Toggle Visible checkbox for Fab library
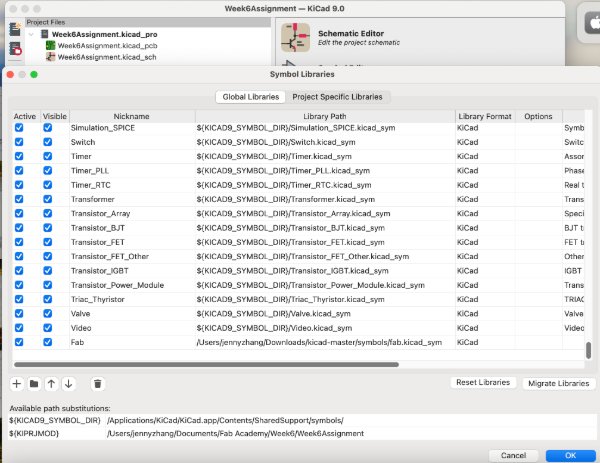This screenshot has width=600, height=463. [x=47, y=342]
